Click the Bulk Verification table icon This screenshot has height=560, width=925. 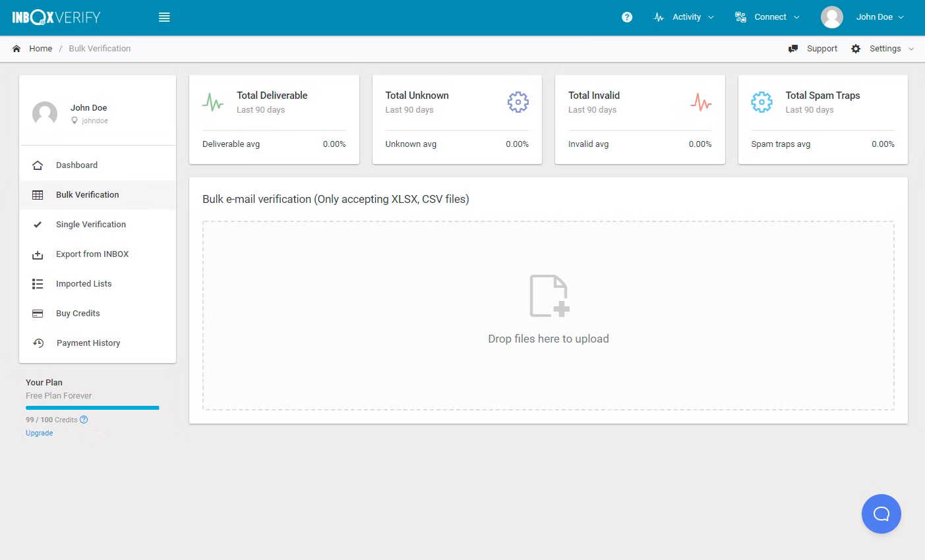coord(38,195)
